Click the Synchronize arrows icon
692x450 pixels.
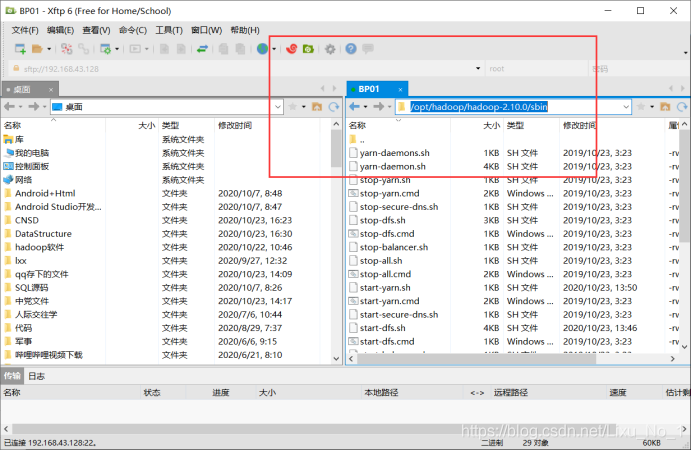pos(203,49)
